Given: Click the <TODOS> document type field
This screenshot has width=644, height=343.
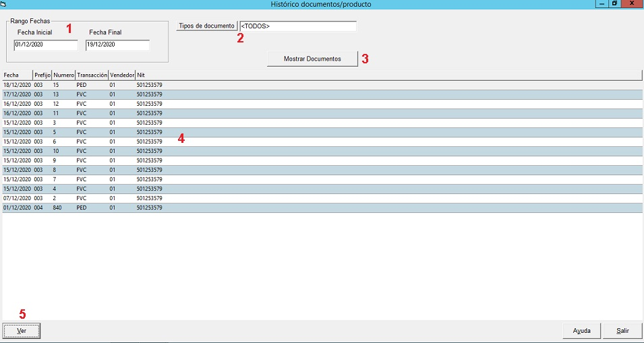Looking at the screenshot, I should point(297,26).
